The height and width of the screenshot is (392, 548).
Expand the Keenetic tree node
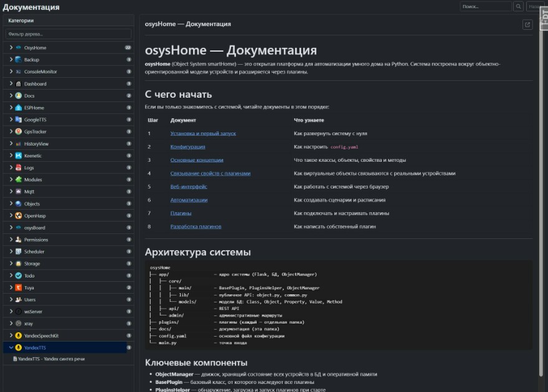tap(11, 156)
